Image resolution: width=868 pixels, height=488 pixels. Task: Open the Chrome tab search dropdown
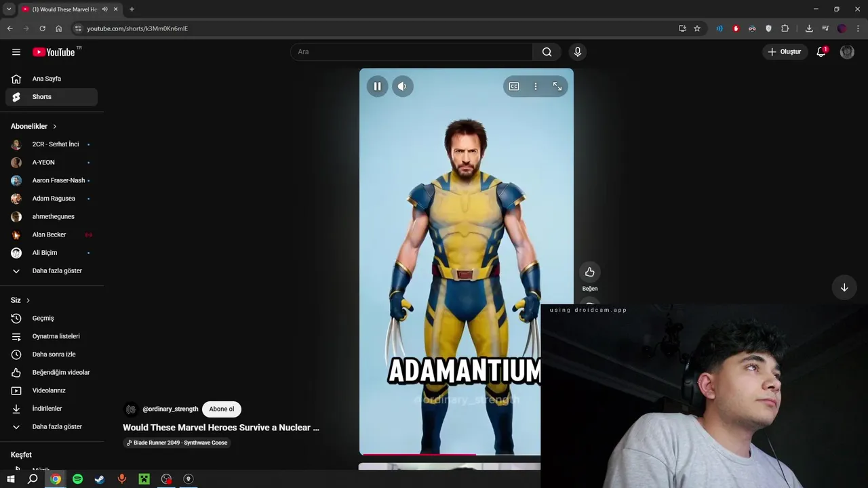[x=9, y=9]
